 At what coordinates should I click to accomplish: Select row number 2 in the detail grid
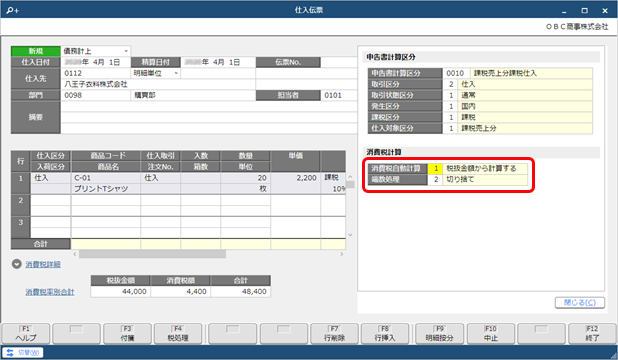click(x=20, y=205)
